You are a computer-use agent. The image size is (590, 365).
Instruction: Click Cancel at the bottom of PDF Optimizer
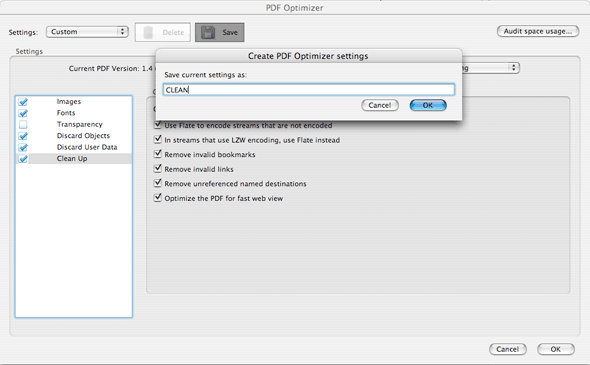(x=508, y=349)
